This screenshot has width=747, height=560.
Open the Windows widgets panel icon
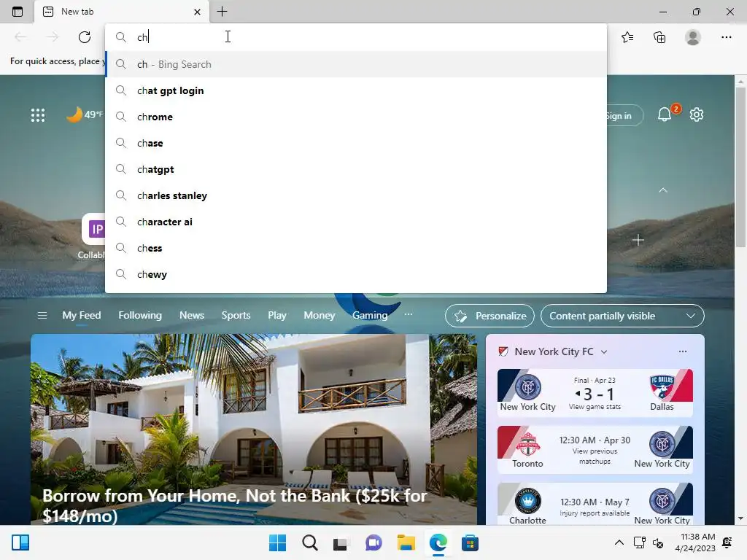pyautogui.click(x=20, y=542)
